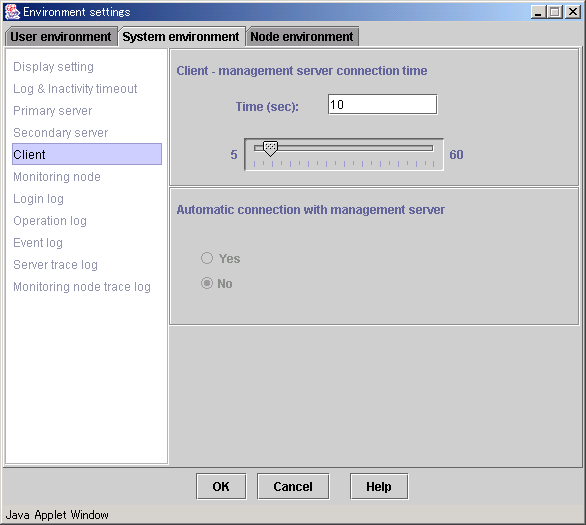The width and height of the screenshot is (586, 525).
Task: Open the Node environment tab
Action: click(302, 37)
